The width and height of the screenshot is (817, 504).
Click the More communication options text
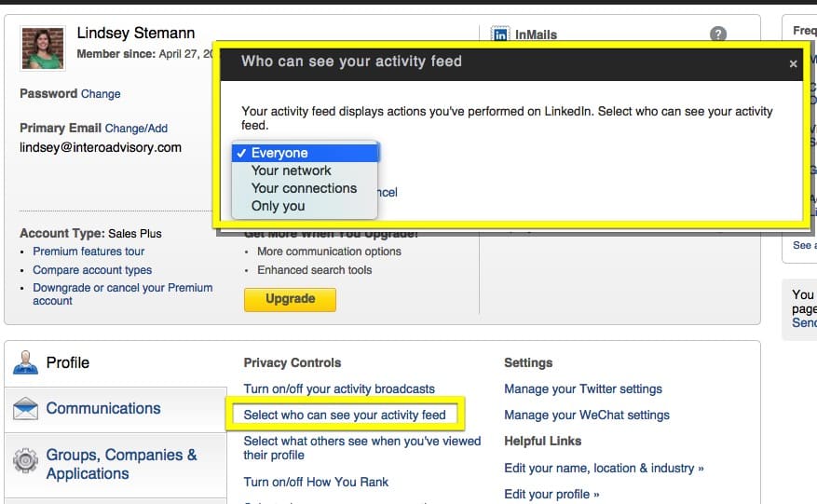(329, 252)
